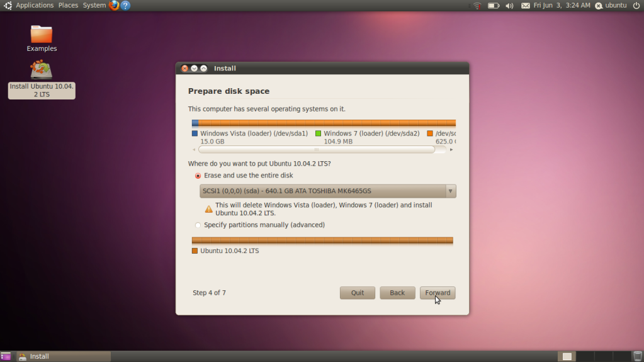Open the volume speaker indicator
Image resolution: width=644 pixels, height=362 pixels.
click(509, 6)
